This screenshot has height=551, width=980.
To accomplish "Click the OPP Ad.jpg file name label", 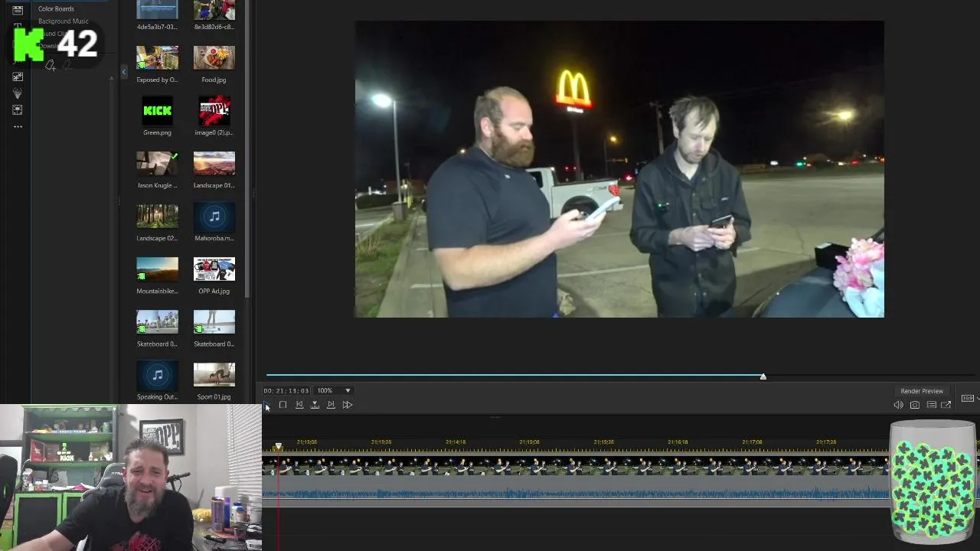I will click(214, 291).
